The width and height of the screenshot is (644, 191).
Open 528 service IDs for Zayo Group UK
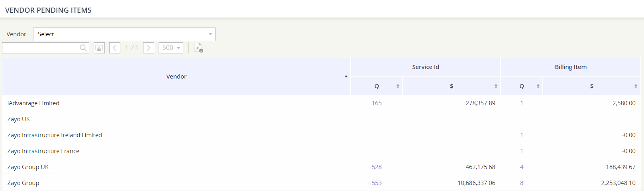tap(377, 167)
